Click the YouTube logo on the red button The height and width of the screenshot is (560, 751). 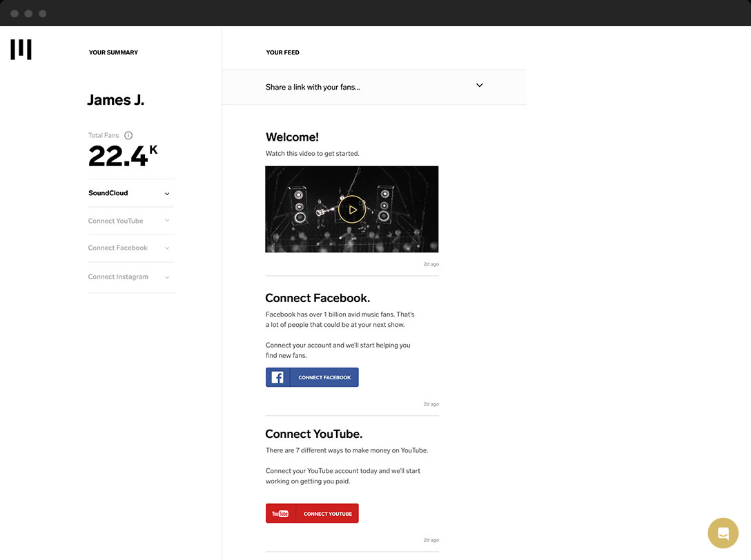280,514
